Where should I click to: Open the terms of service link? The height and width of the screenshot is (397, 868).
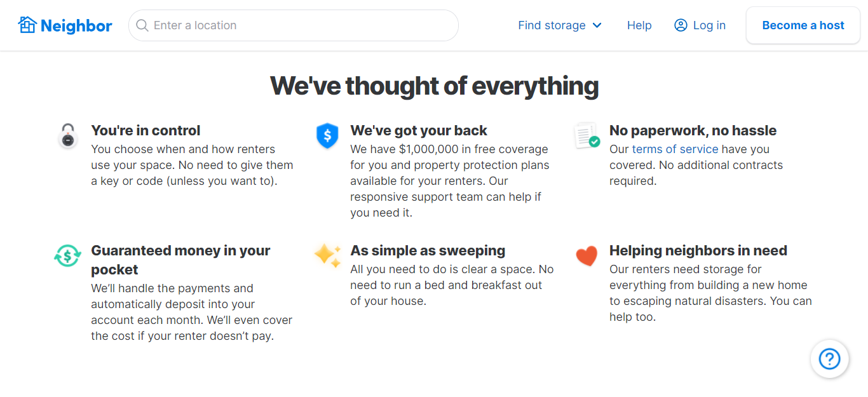coord(675,149)
